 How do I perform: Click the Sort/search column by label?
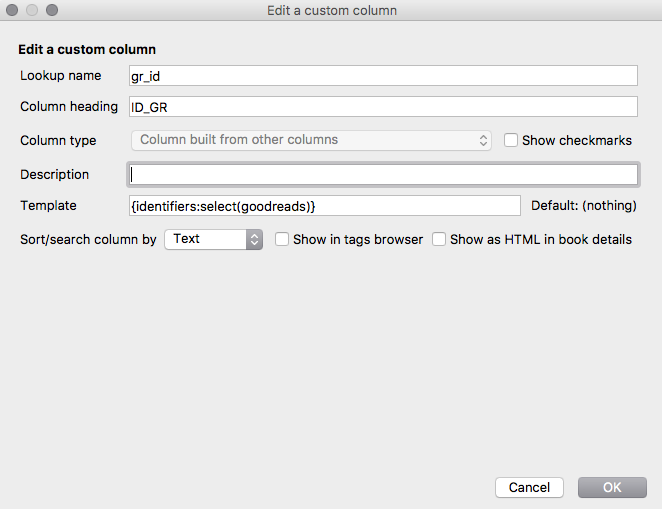click(88, 239)
